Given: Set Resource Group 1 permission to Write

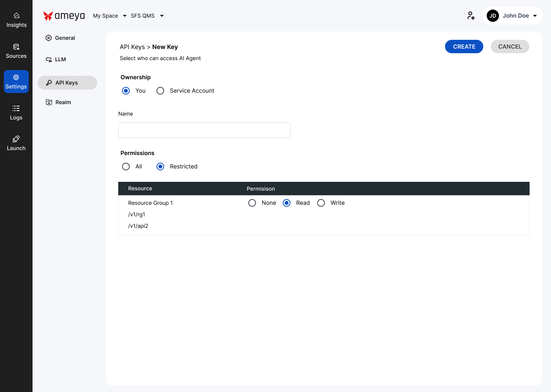Looking at the screenshot, I should 321,203.
